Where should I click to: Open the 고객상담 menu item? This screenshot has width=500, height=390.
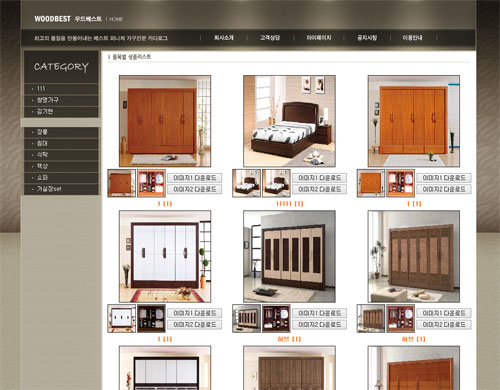270,38
